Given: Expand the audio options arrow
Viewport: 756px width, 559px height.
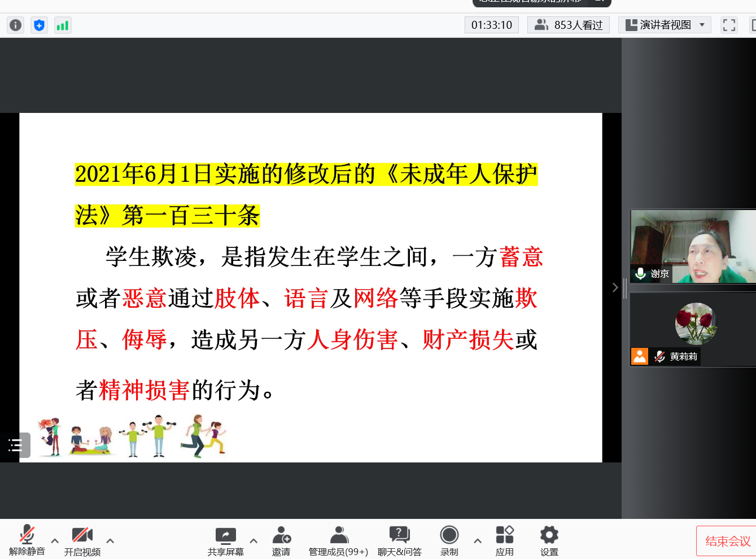Looking at the screenshot, I should pyautogui.click(x=55, y=540).
